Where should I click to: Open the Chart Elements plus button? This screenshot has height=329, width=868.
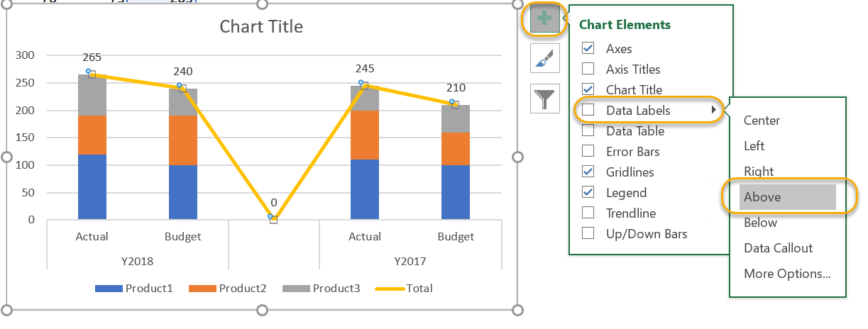click(x=544, y=19)
